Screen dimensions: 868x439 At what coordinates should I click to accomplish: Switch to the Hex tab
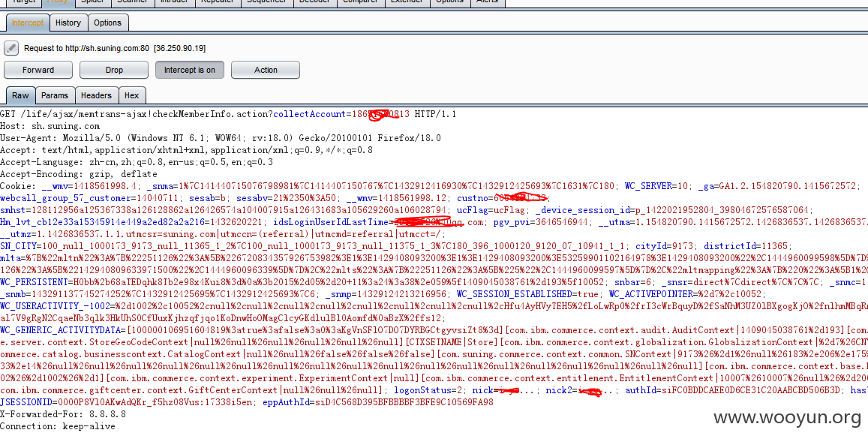pos(132,95)
